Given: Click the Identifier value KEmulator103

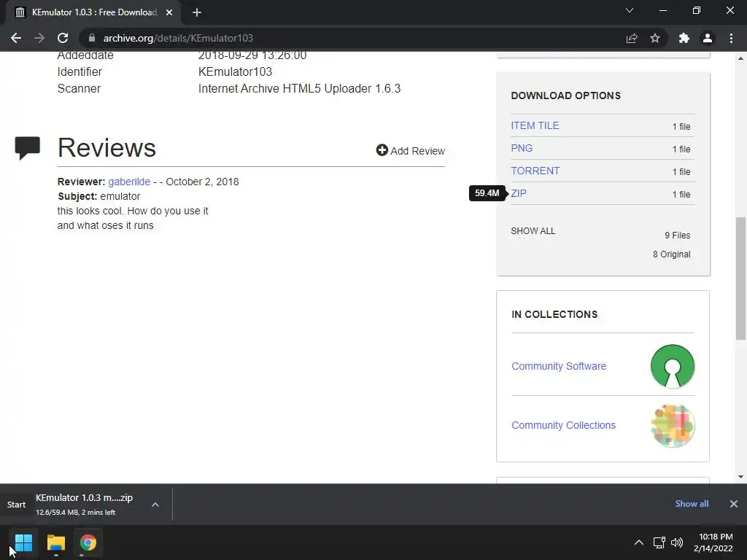Looking at the screenshot, I should pyautogui.click(x=235, y=72).
